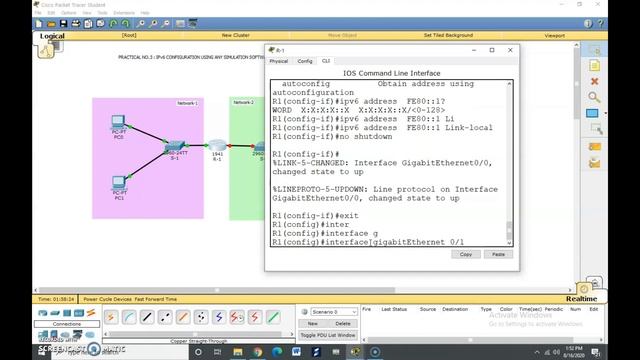Open the custom devices dialog icon
The width and height of the screenshot is (640, 360).
coord(193,24)
